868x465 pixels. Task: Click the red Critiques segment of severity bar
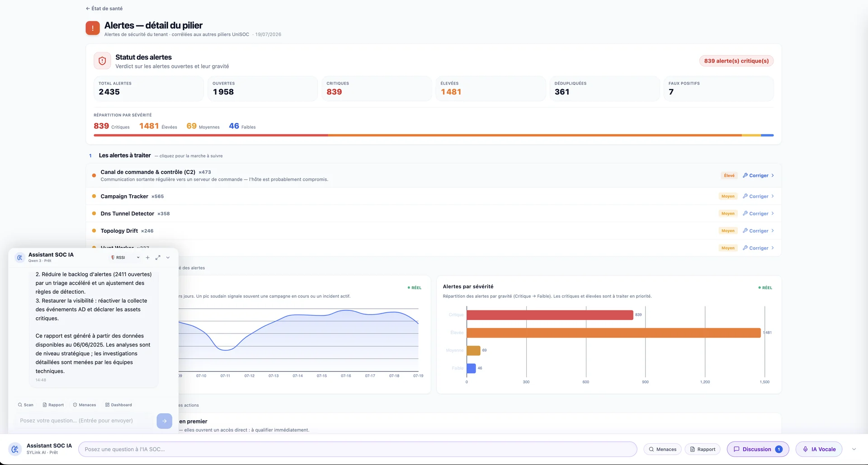211,135
